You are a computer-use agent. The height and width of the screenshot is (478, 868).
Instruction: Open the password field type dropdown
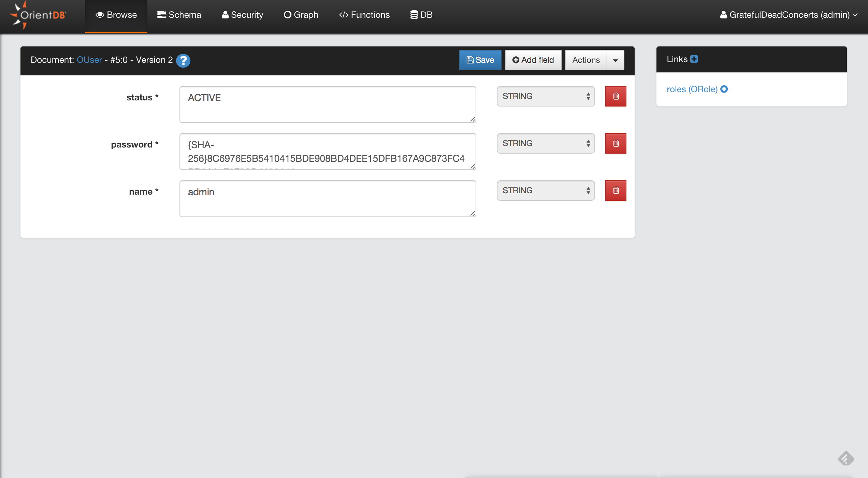546,143
